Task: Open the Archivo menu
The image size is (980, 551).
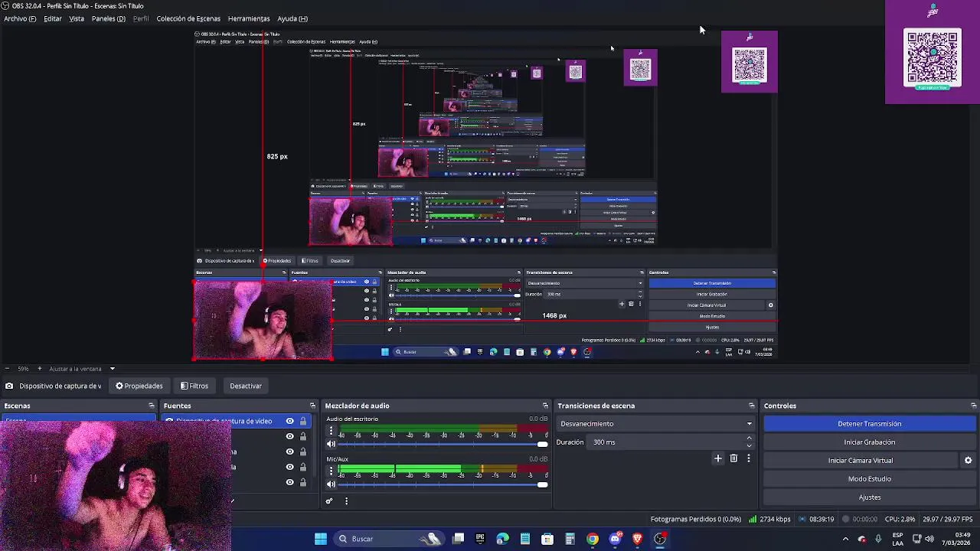Action: [20, 18]
